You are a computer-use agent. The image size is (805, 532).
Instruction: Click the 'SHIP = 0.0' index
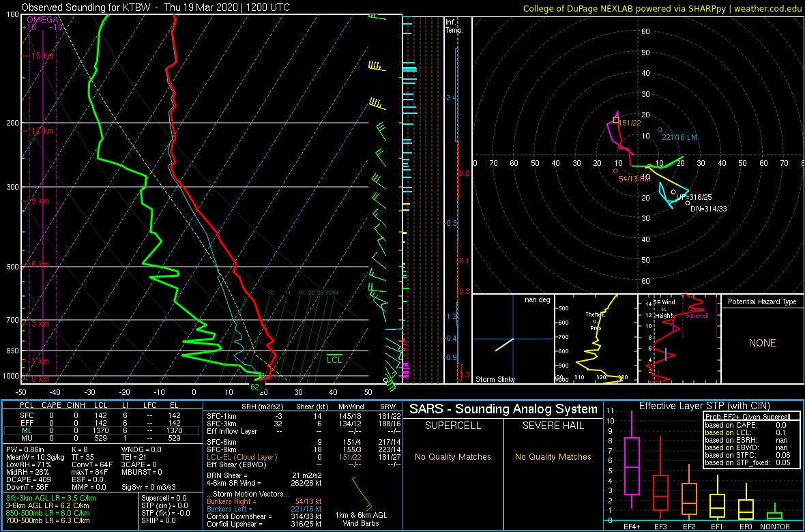pyautogui.click(x=159, y=520)
